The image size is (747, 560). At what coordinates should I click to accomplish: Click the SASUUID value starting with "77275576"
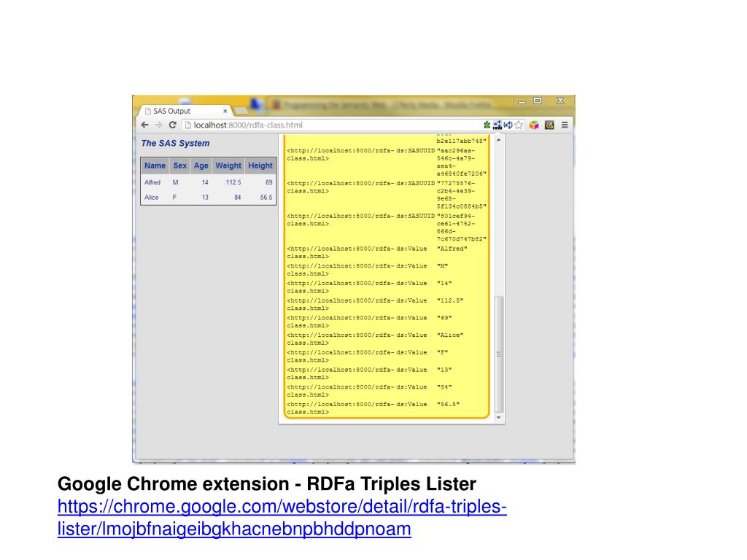(x=462, y=195)
